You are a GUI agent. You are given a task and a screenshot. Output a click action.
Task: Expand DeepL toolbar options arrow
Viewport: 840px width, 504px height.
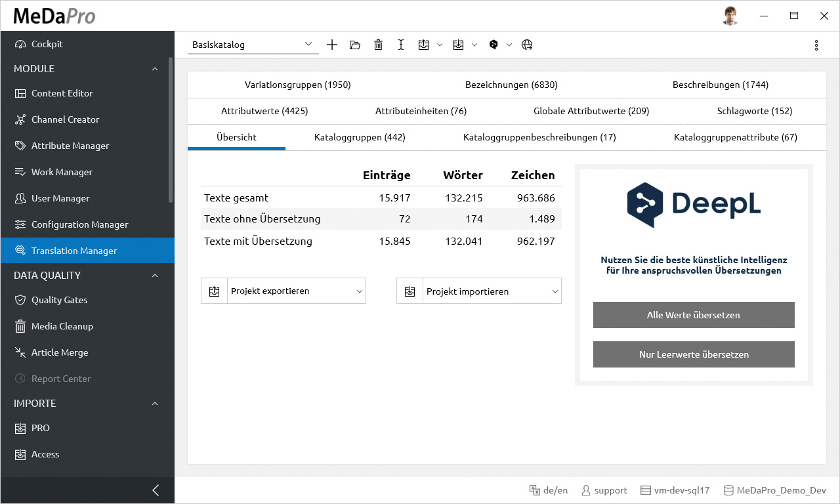click(x=509, y=45)
